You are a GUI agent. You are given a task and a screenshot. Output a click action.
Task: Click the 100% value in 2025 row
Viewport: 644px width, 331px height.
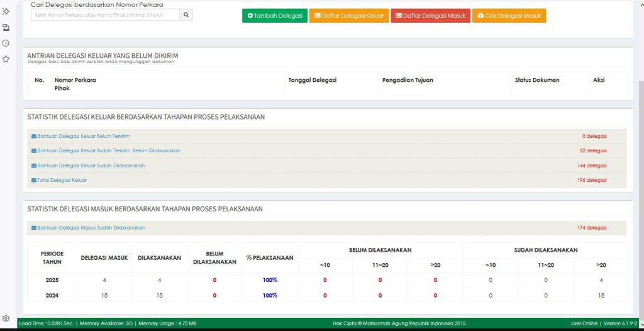pyautogui.click(x=270, y=280)
